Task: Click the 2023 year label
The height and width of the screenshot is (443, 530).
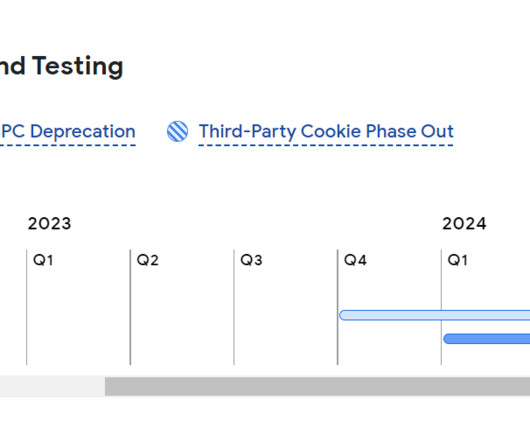Action: (49, 224)
